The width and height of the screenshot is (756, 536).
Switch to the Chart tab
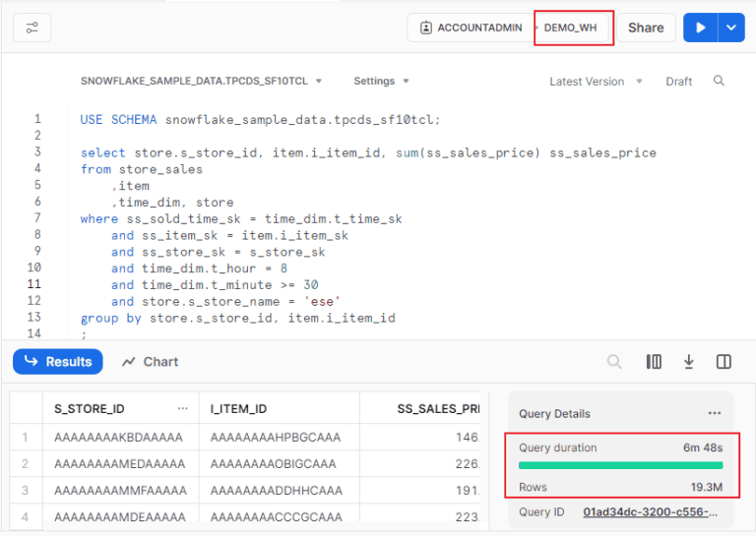151,362
